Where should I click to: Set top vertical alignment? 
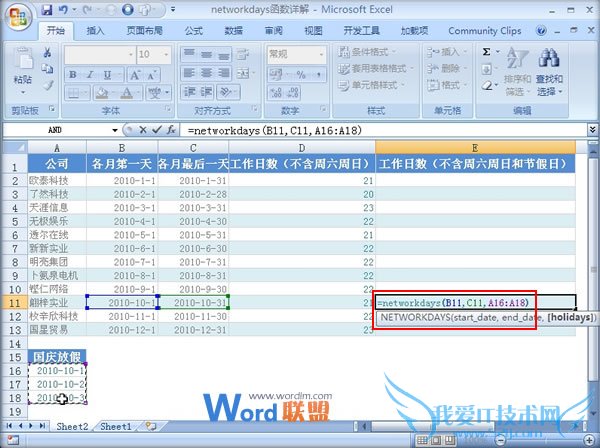[189, 54]
